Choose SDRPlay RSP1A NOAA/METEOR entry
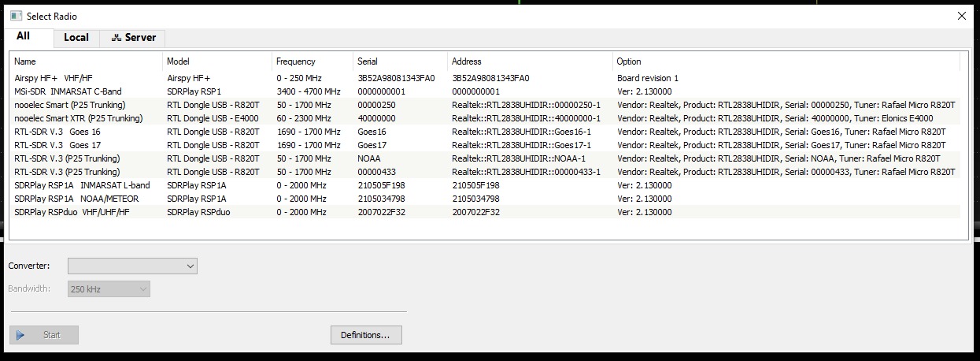 [79, 199]
